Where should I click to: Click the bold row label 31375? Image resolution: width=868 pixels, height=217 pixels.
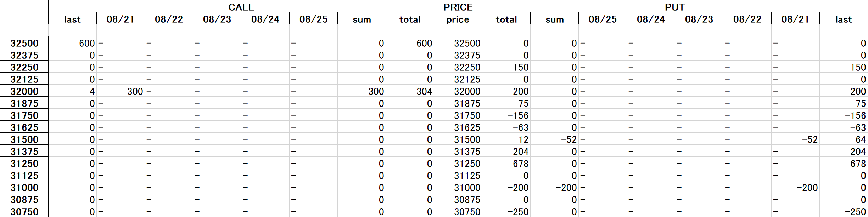pyautogui.click(x=24, y=151)
